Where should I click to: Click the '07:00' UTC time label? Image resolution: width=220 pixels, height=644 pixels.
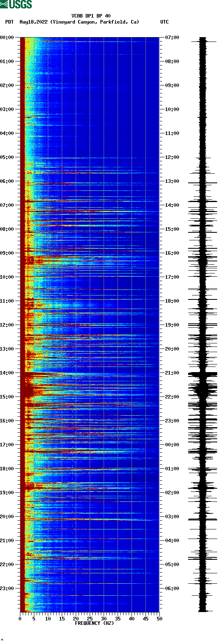(x=172, y=38)
